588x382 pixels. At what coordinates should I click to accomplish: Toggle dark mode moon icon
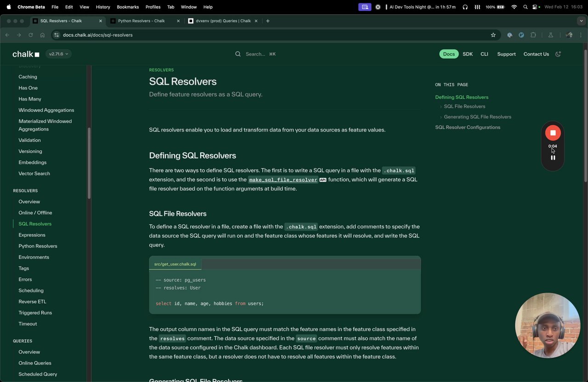(558, 54)
